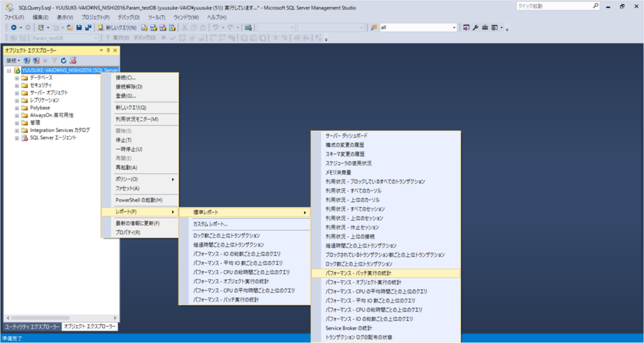Expand the 管理 tree node
644x343 pixels.
[x=17, y=123]
